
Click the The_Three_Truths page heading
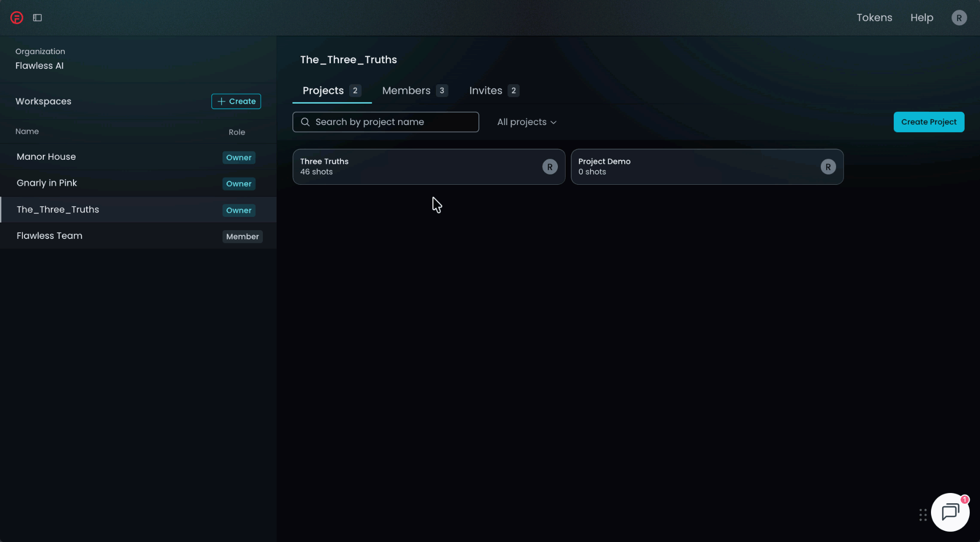point(349,60)
